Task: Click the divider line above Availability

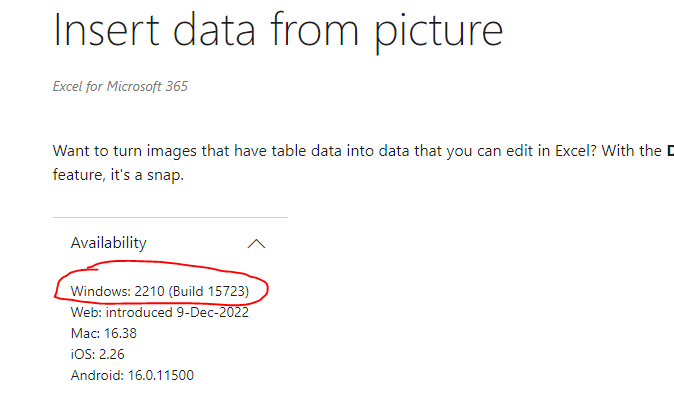Action: coord(170,217)
